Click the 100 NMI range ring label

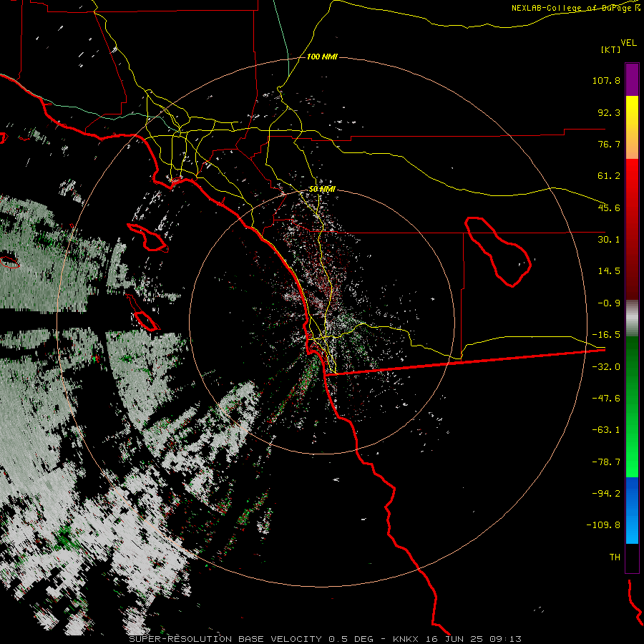[322, 57]
